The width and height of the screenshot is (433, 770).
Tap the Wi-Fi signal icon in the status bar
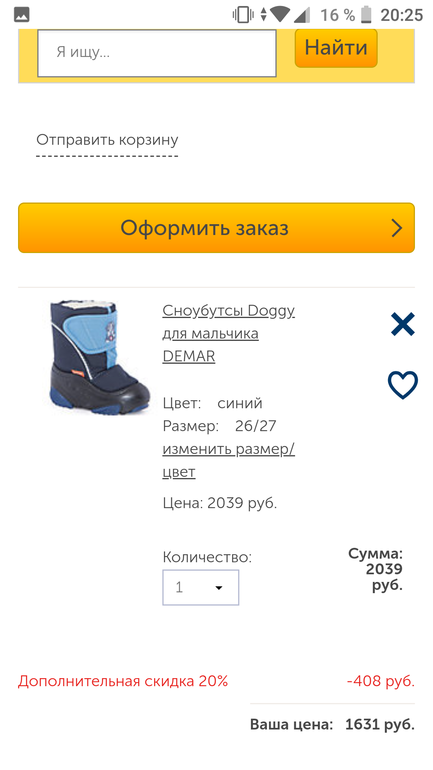[x=280, y=15]
